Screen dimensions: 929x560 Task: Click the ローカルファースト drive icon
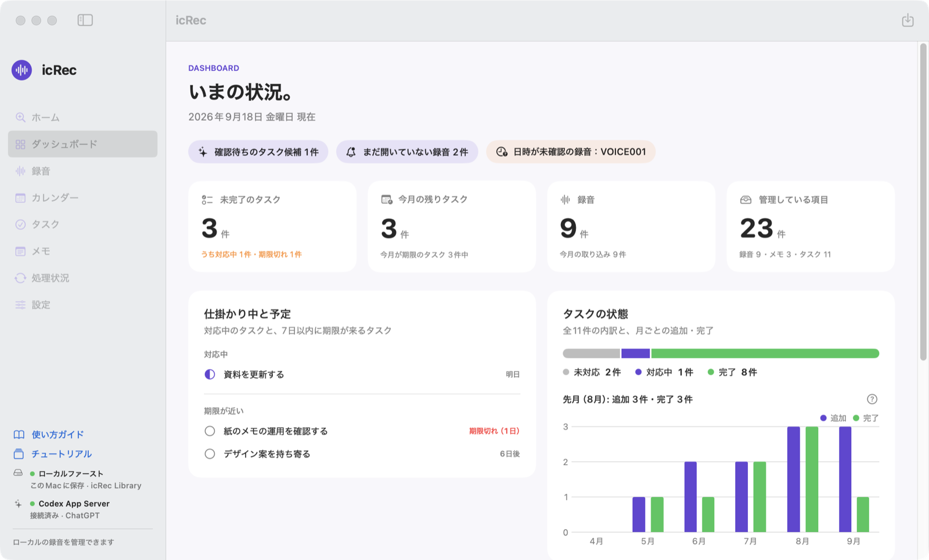[x=18, y=473]
